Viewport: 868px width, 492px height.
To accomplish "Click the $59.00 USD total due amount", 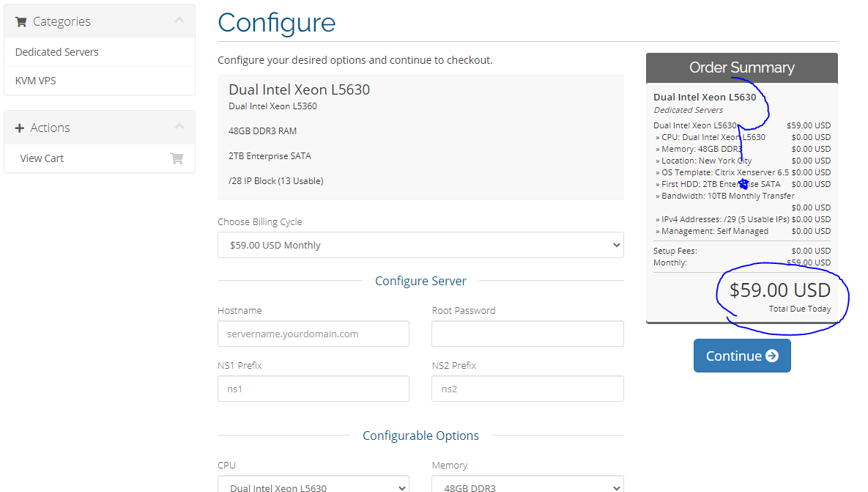I will coord(779,290).
